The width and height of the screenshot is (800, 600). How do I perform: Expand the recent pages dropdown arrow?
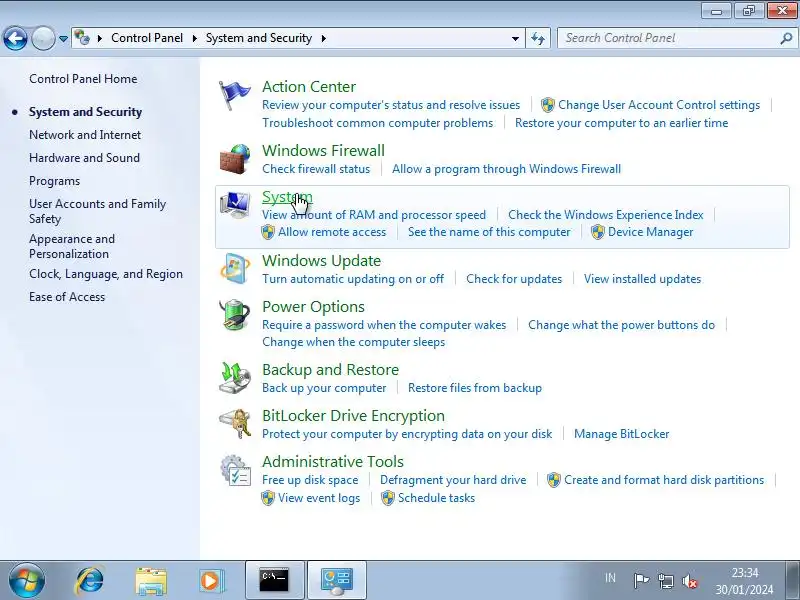tap(63, 39)
